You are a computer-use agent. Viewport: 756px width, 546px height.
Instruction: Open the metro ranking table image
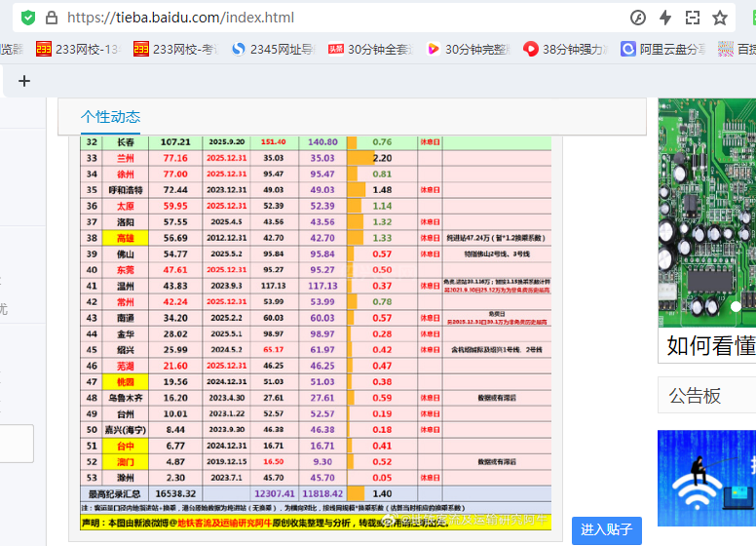(316, 331)
